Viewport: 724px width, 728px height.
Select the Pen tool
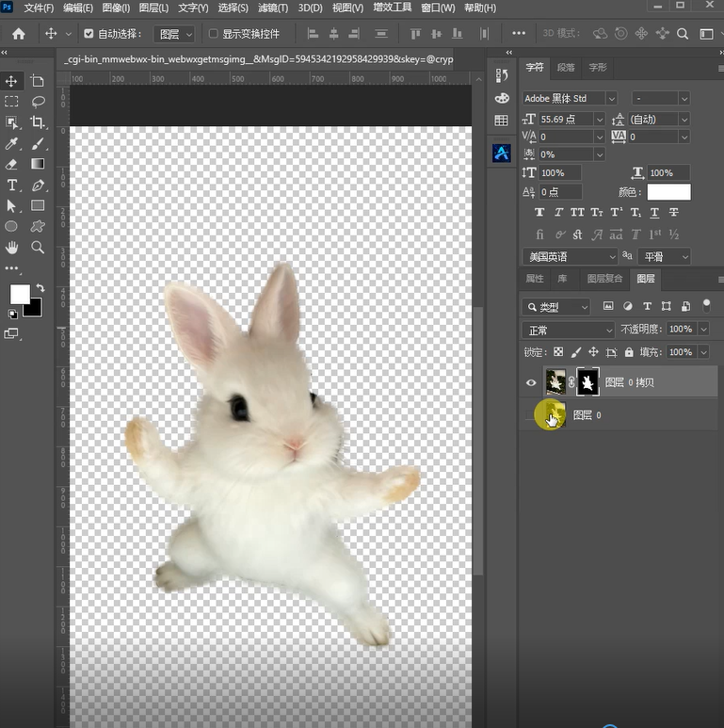click(38, 185)
